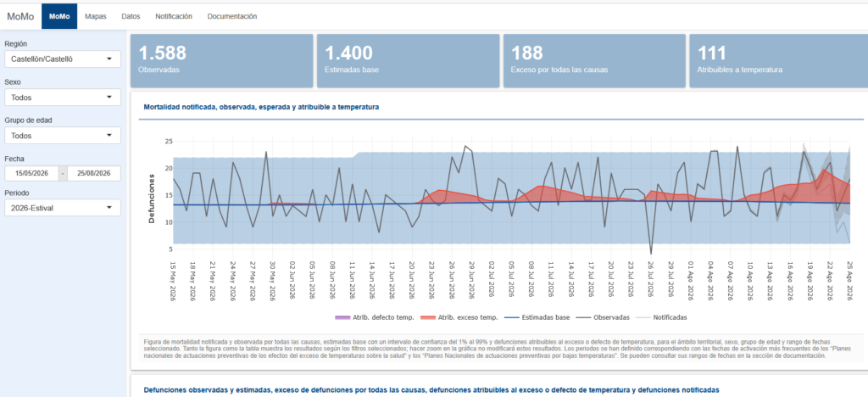Open the Documentación tab
Screen dimensions: 868x397
click(x=232, y=17)
